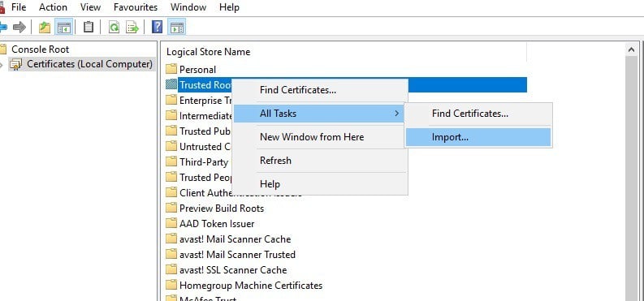644x301 pixels.
Task: Click folder icon beside avast! SSL Scanner Cache
Action: tap(171, 270)
